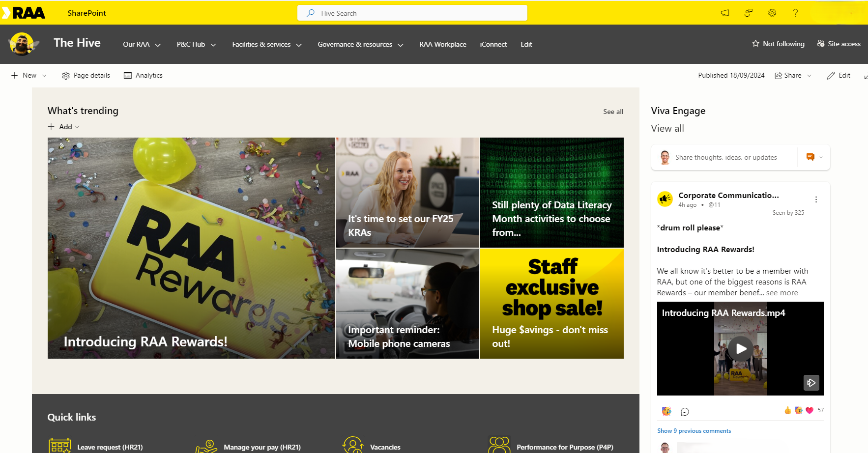Click the Leave request calendar icon

(60, 446)
